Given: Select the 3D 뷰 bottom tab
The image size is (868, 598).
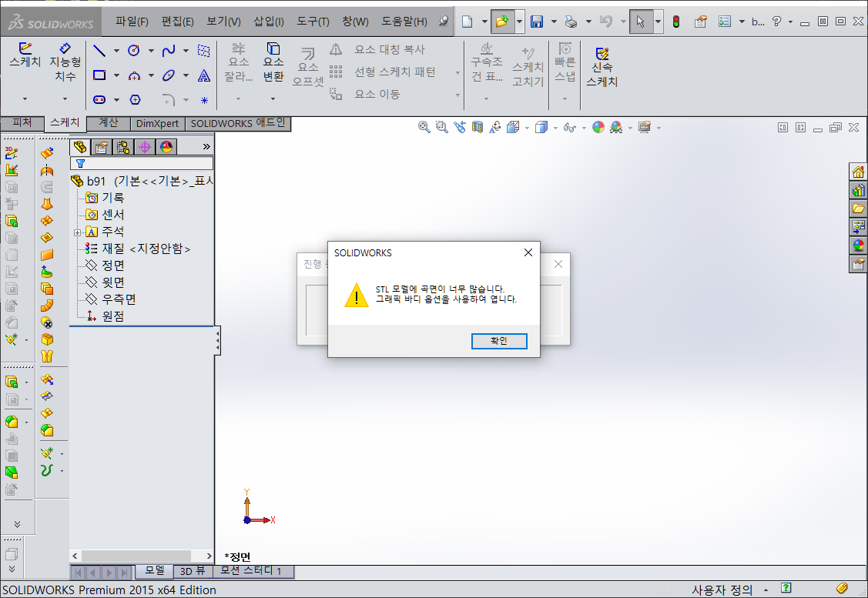Looking at the screenshot, I should (x=193, y=571).
